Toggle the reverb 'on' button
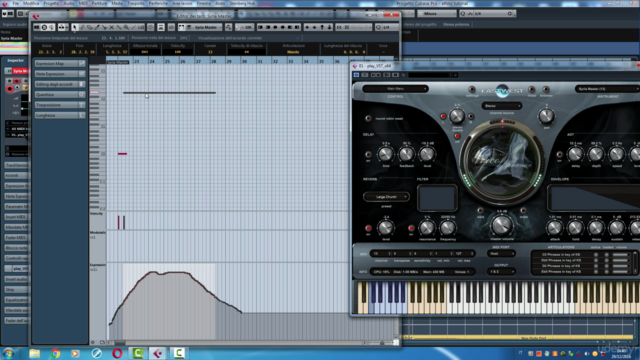This screenshot has width=640, height=360. pyautogui.click(x=368, y=228)
